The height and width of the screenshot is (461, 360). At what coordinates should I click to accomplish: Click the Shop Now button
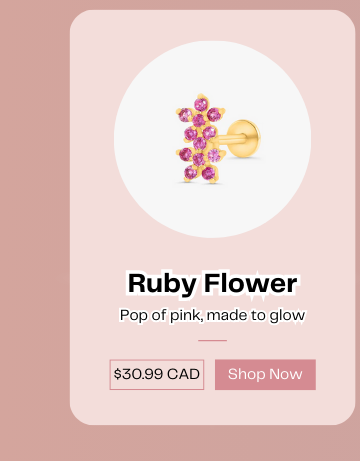click(x=265, y=374)
